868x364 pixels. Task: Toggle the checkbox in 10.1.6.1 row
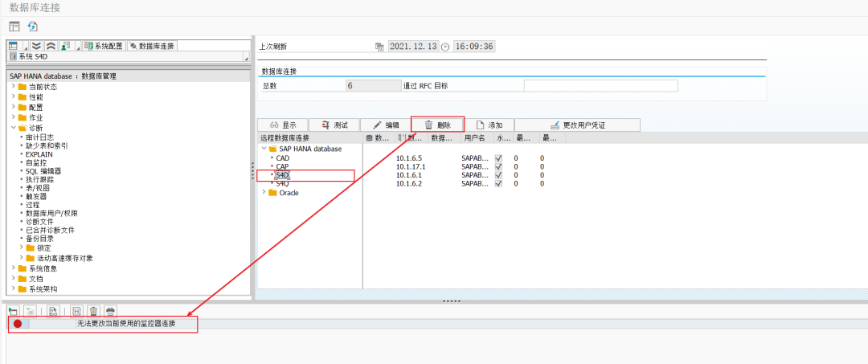[x=499, y=175]
